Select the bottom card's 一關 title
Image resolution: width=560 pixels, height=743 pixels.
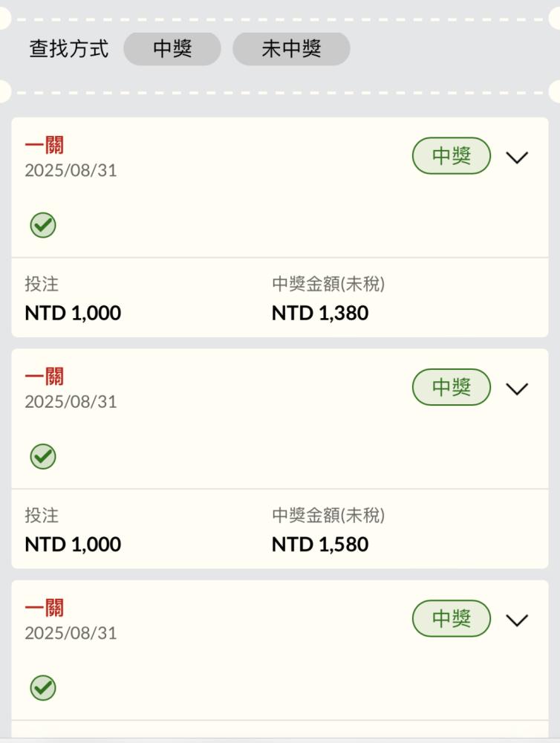[x=44, y=608]
